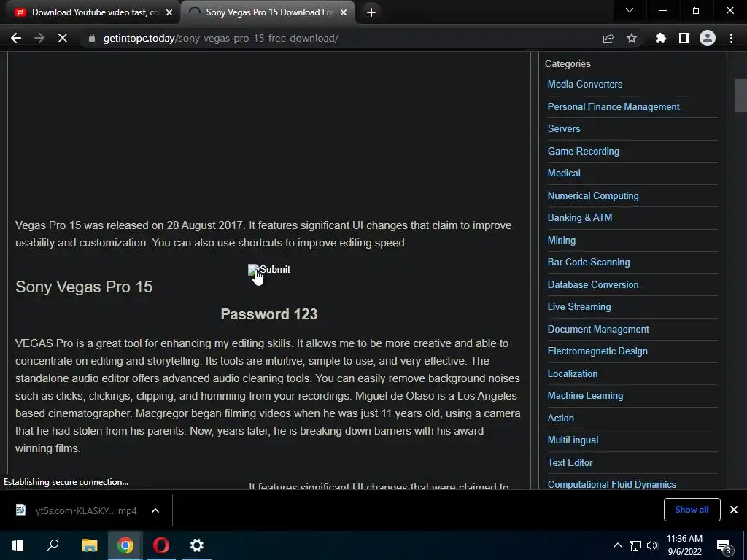
Task: Open Electromagnetic Design category
Action: coord(597,351)
